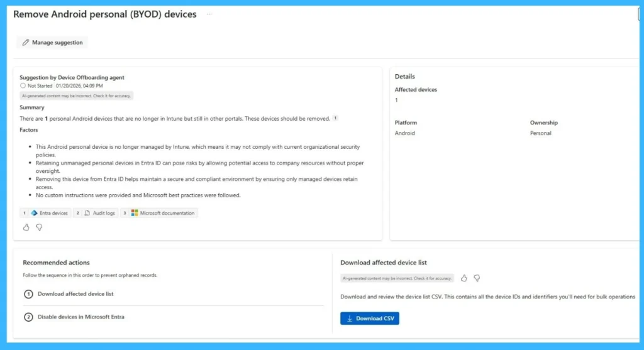Open the Entra devices source reference
644x350 pixels.
[45, 213]
